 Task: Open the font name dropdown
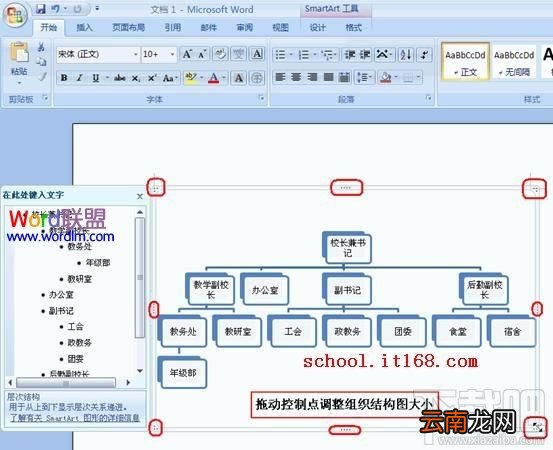click(135, 55)
